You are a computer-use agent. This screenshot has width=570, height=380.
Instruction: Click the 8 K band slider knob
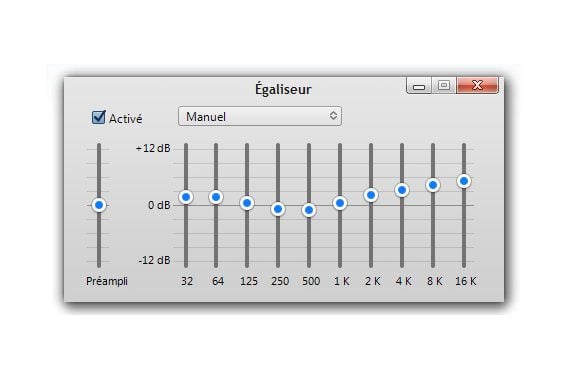coord(433,185)
